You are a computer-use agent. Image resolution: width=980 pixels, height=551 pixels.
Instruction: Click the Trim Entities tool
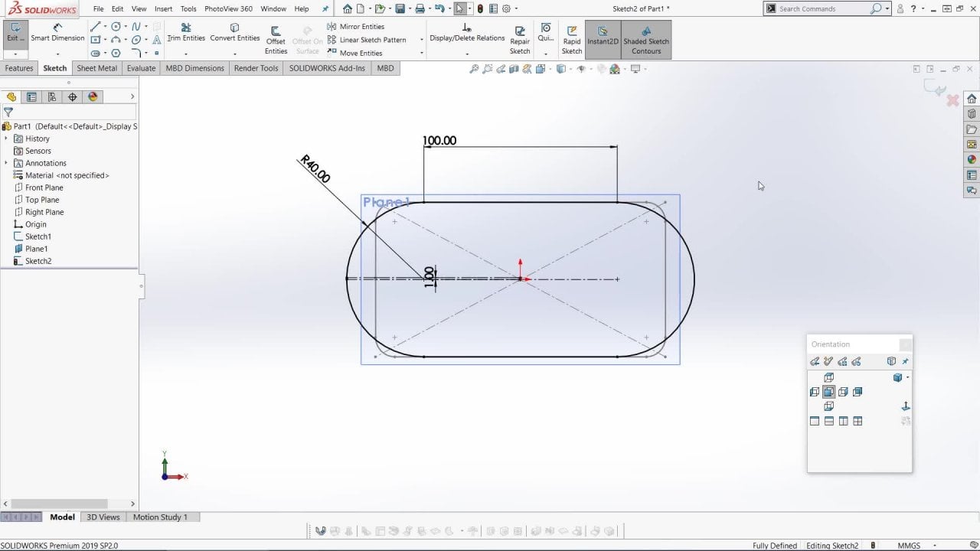(186, 32)
